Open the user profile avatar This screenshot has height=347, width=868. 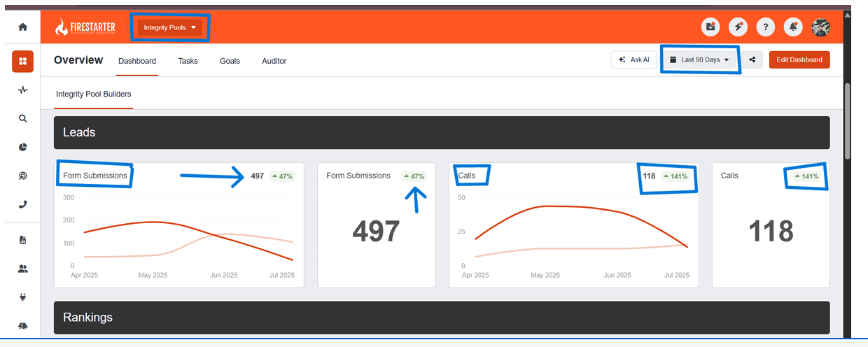tap(820, 27)
